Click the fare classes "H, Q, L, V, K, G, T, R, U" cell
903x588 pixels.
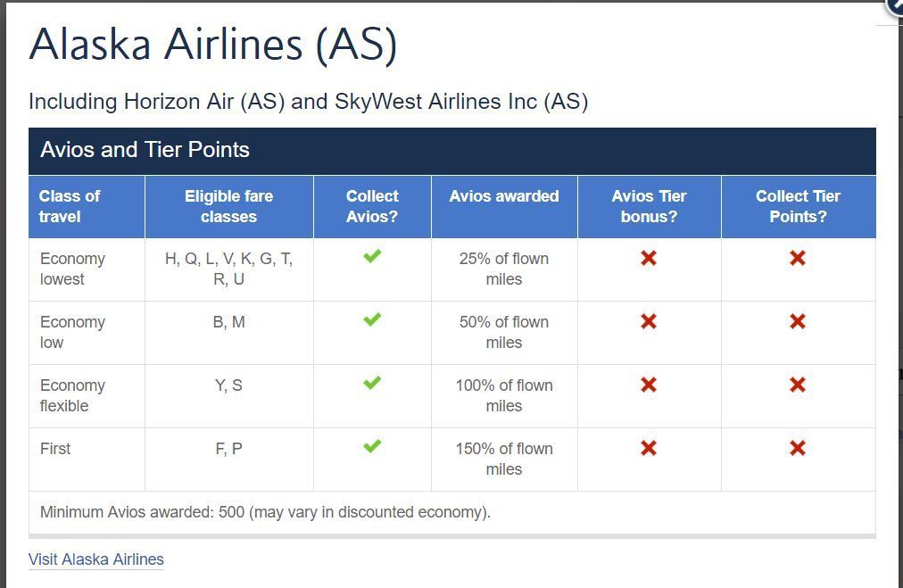pos(228,269)
